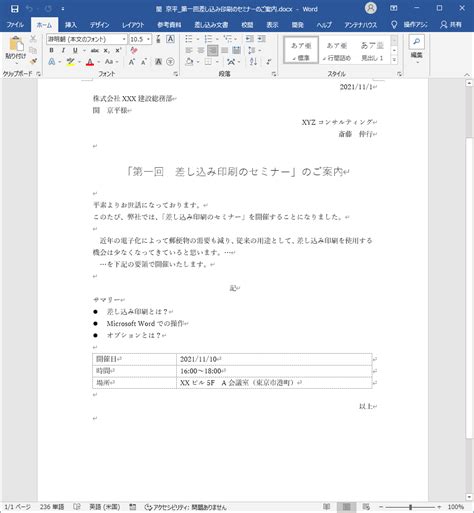Click the paste (貼り付け) clipboard icon
Image resolution: width=474 pixels, height=513 pixels.
point(16,44)
